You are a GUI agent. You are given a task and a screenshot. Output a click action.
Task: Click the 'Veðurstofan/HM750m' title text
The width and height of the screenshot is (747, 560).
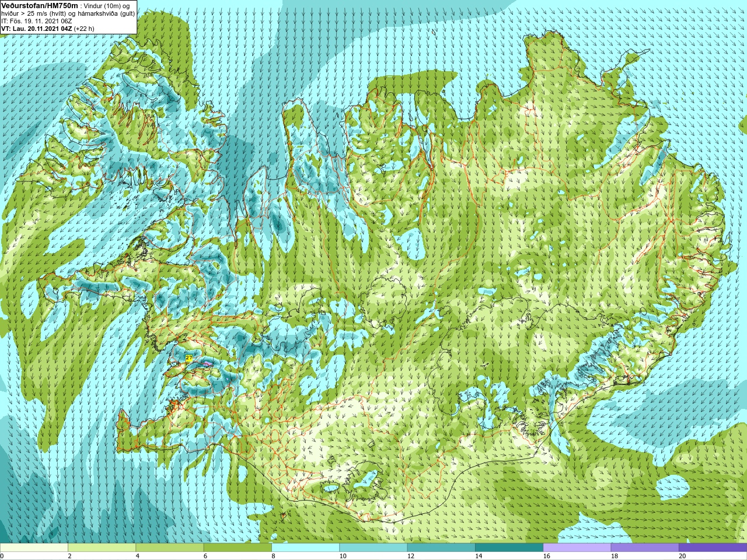pos(39,5)
